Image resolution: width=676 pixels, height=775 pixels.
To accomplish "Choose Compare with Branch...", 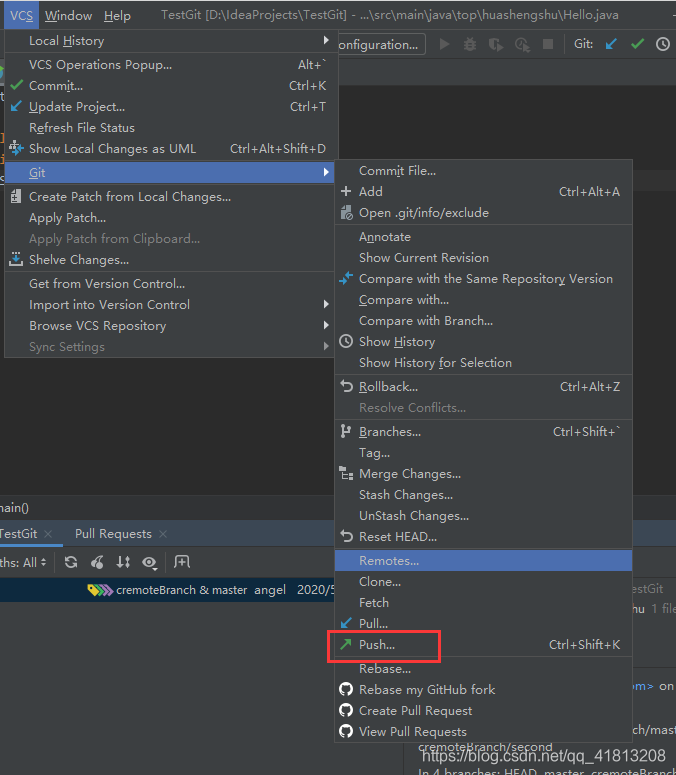I will click(x=484, y=321).
